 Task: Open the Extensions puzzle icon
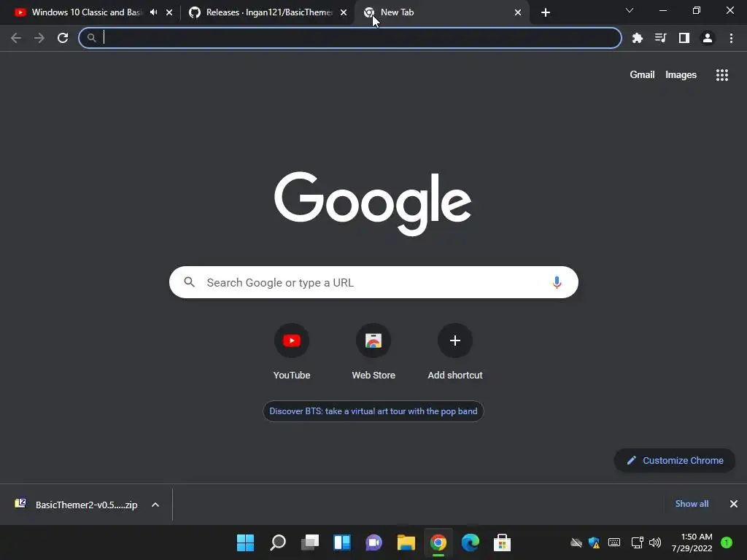pyautogui.click(x=638, y=38)
